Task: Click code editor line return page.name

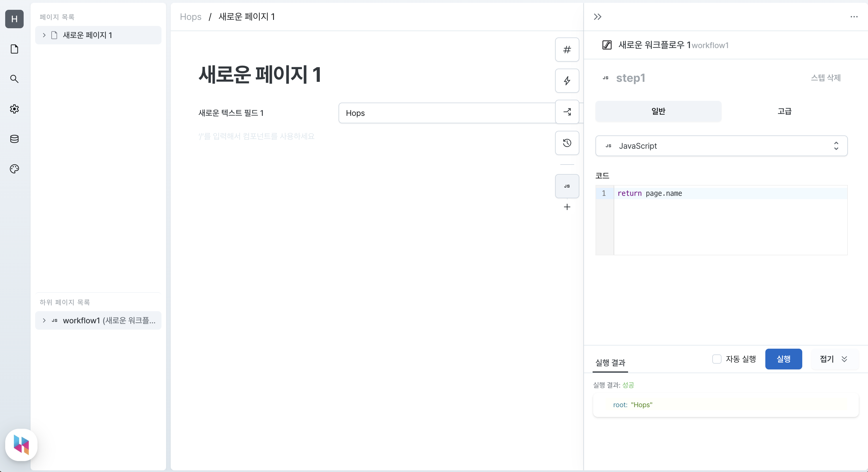Action: coord(730,193)
